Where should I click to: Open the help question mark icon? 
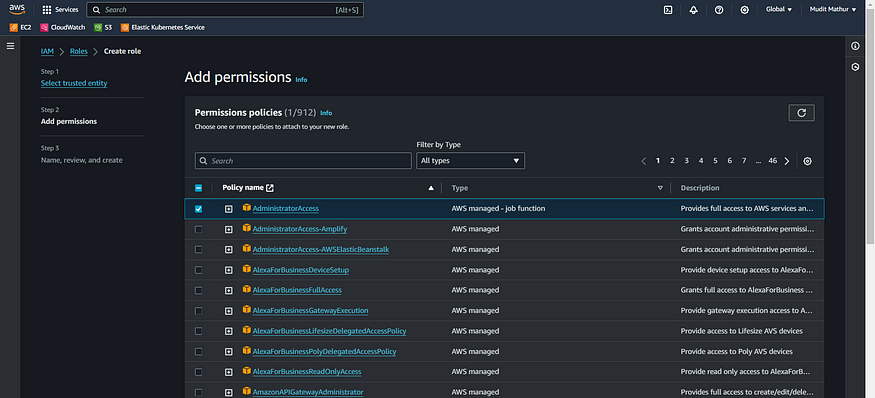pyautogui.click(x=719, y=9)
